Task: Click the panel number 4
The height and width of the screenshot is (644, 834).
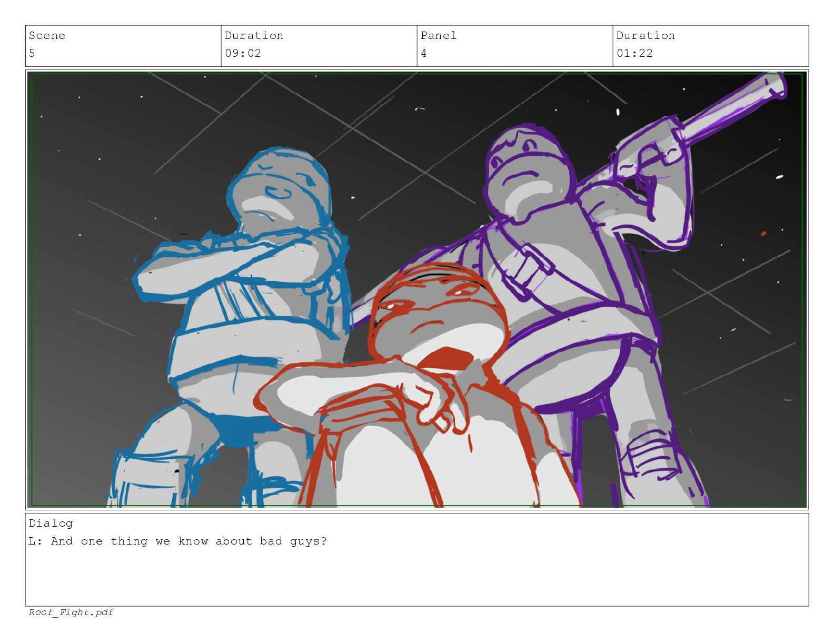Action: click(x=424, y=53)
